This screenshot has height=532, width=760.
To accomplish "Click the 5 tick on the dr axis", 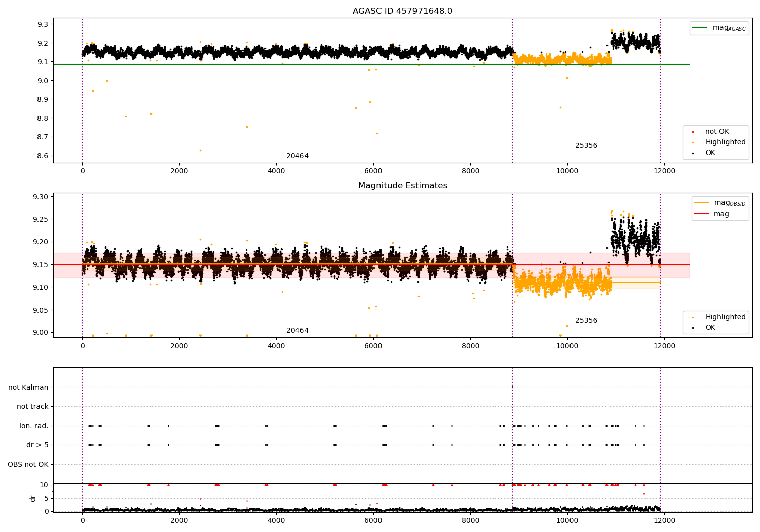I will click(47, 499).
